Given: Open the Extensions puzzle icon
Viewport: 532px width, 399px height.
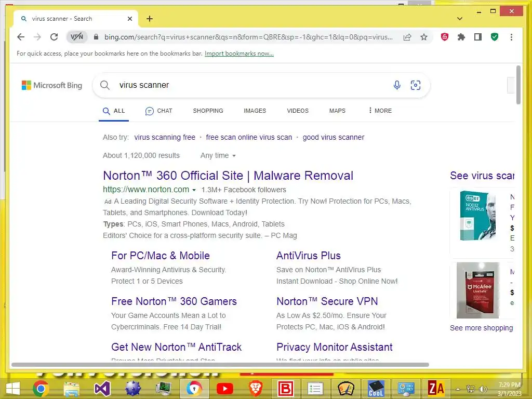Looking at the screenshot, I should (x=461, y=37).
